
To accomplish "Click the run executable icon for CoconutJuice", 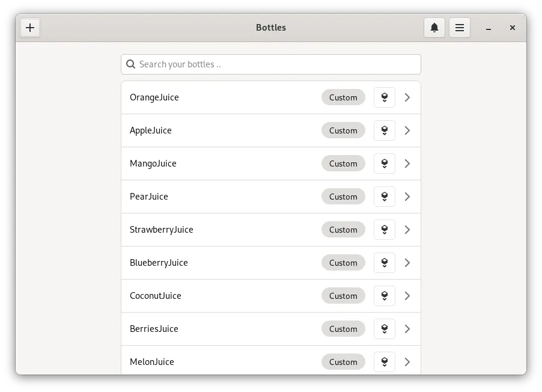I will (385, 296).
